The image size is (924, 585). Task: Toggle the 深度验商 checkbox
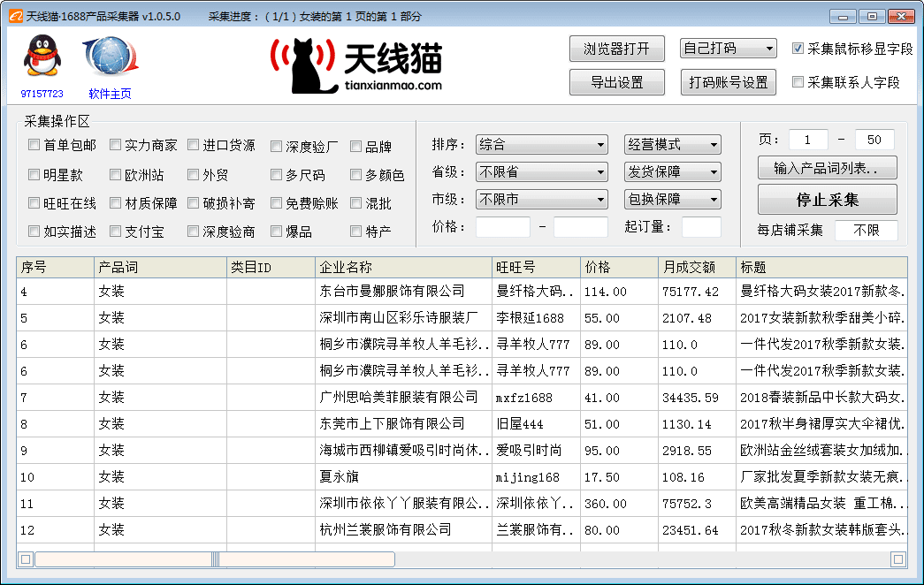[194, 232]
